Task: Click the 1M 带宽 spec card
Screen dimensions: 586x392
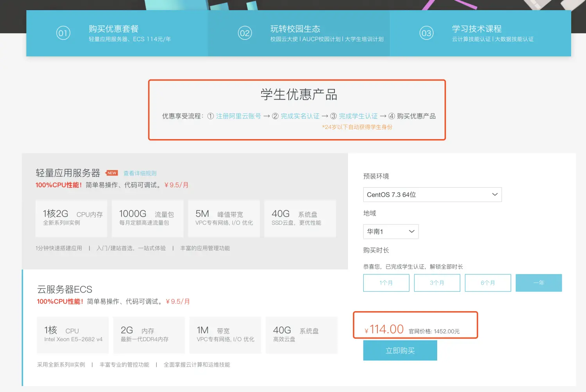Action: click(x=225, y=335)
